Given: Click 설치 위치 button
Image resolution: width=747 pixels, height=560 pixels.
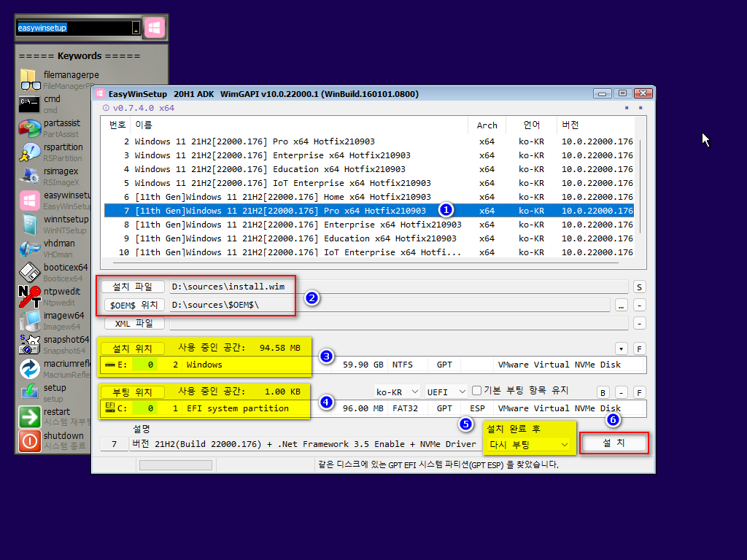Looking at the screenshot, I should [x=133, y=349].
